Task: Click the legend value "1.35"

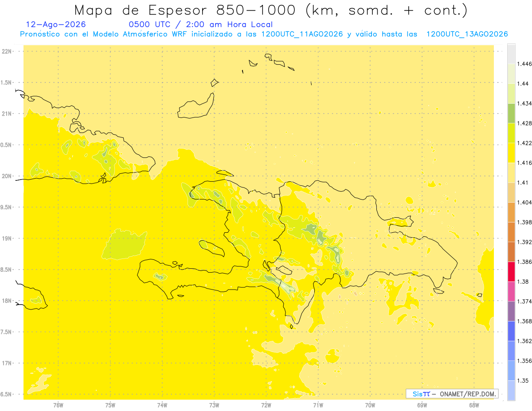Action: pos(523,380)
